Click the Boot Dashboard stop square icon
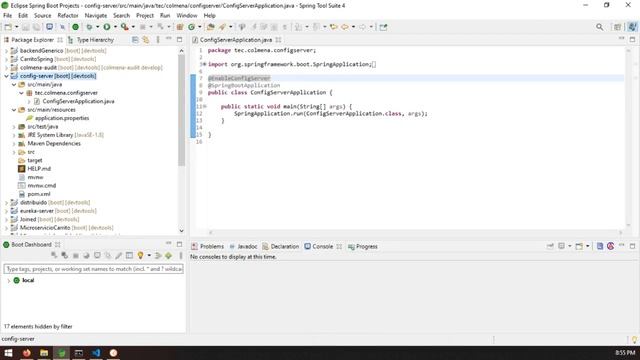640x360 pixels. tap(76, 256)
